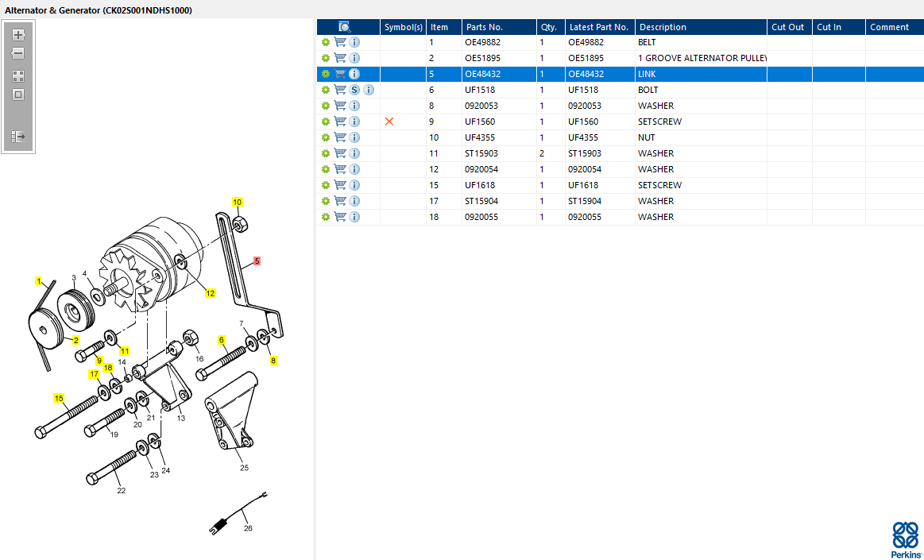Click green gear icon on WASHER 0920053 row
Image resolution: width=924 pixels, height=560 pixels.
325,106
